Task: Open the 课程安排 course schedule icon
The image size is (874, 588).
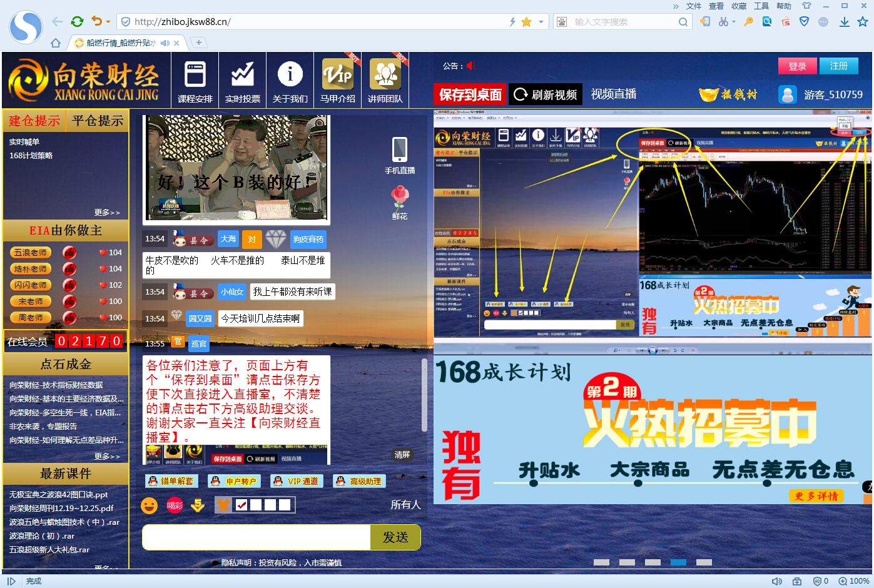Action: 195,74
